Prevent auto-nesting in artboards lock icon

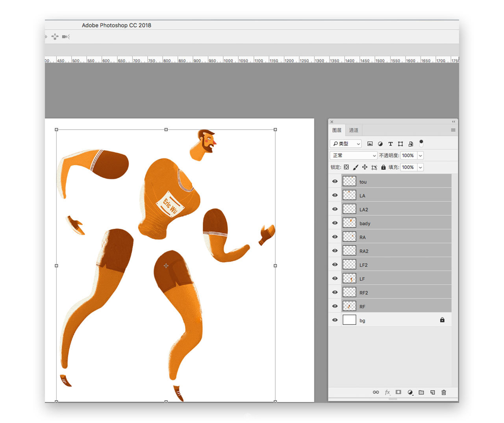(x=374, y=167)
